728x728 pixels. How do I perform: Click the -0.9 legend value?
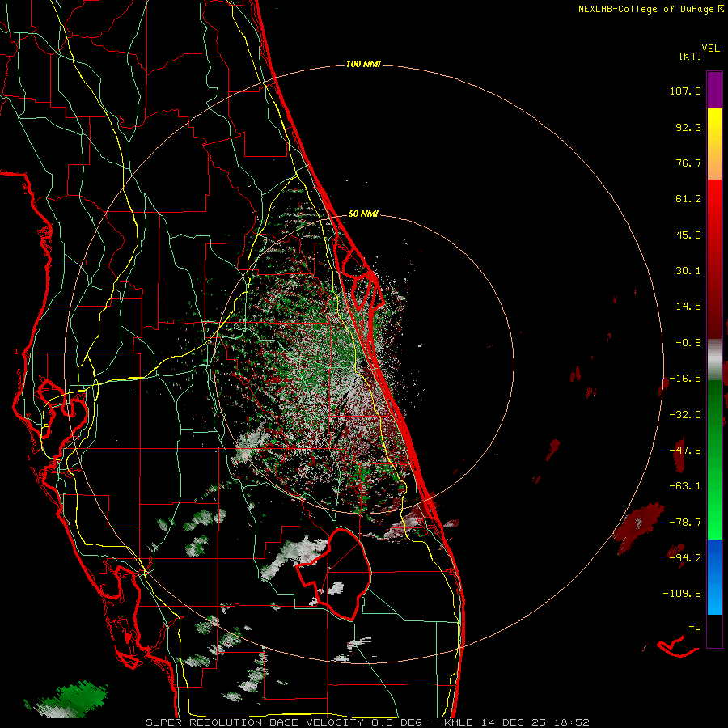(688, 343)
